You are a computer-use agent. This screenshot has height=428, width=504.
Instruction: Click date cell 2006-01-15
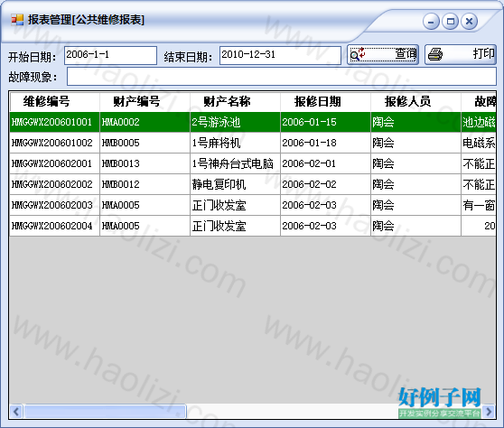(x=325, y=122)
